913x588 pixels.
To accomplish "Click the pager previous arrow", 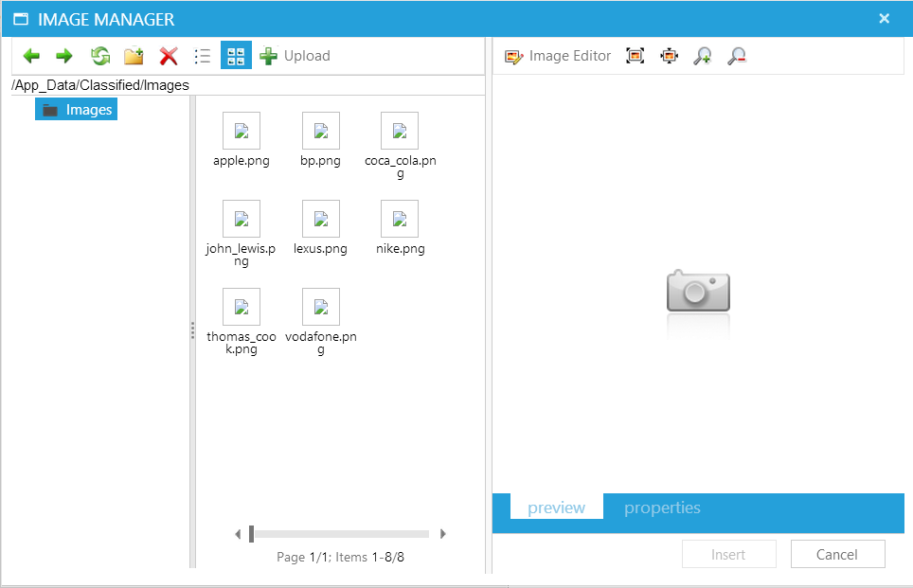I will tap(238, 534).
